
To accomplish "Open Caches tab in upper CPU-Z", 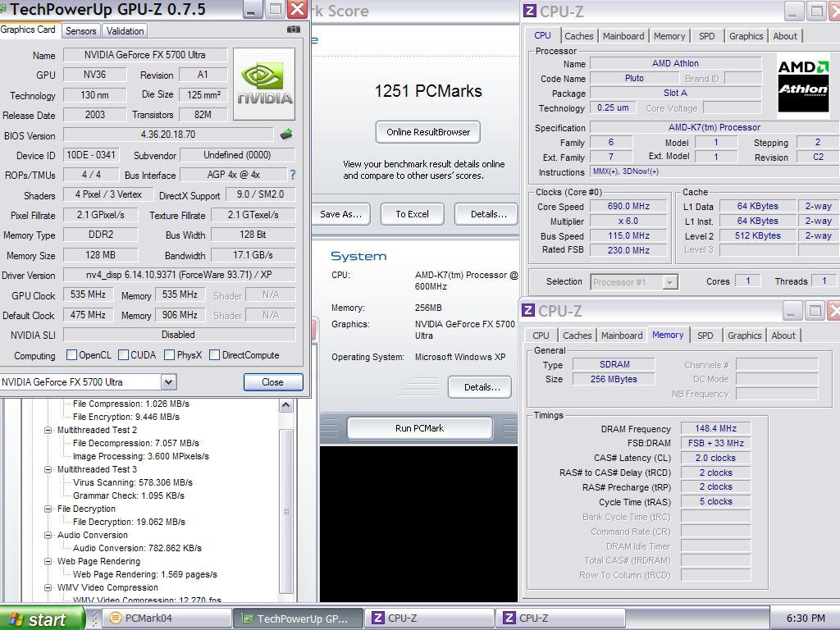I will pyautogui.click(x=578, y=36).
